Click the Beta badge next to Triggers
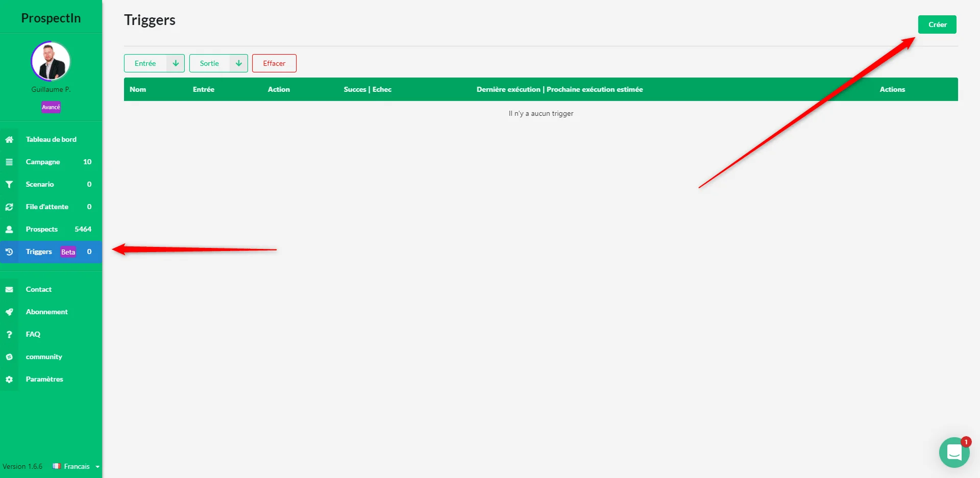The height and width of the screenshot is (478, 980). [68, 252]
